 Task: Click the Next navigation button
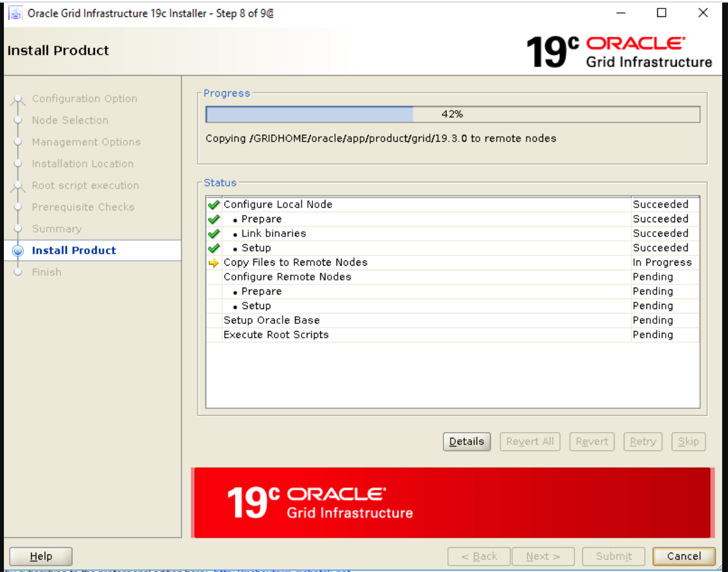tap(543, 556)
